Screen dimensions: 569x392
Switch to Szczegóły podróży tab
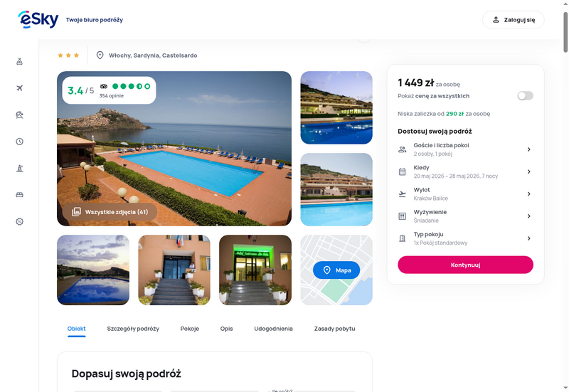[x=133, y=329]
